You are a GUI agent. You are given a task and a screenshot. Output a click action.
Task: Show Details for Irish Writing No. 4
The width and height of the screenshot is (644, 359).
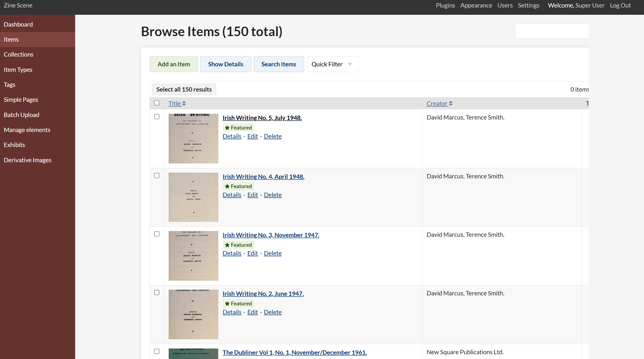point(232,195)
